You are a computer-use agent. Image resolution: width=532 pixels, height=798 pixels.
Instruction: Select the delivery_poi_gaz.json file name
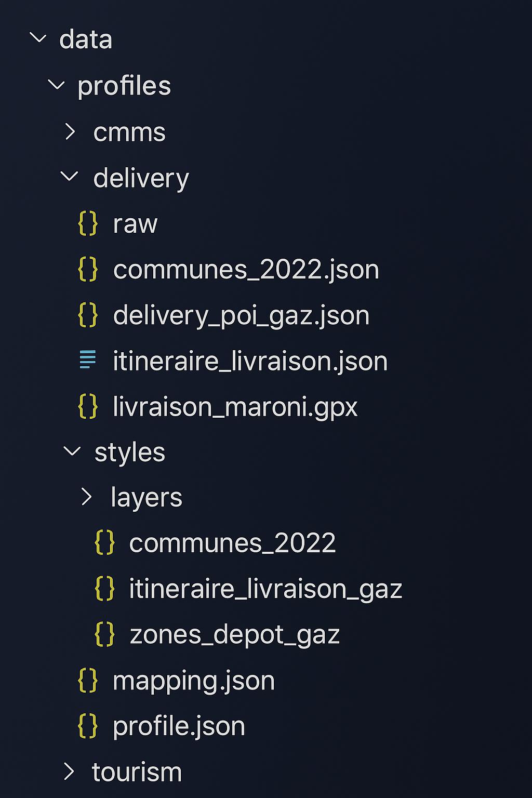point(241,315)
